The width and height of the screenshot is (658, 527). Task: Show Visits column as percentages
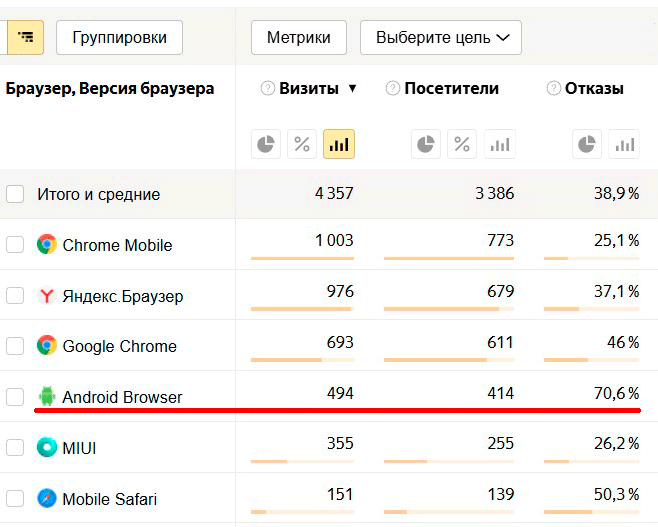pos(301,145)
